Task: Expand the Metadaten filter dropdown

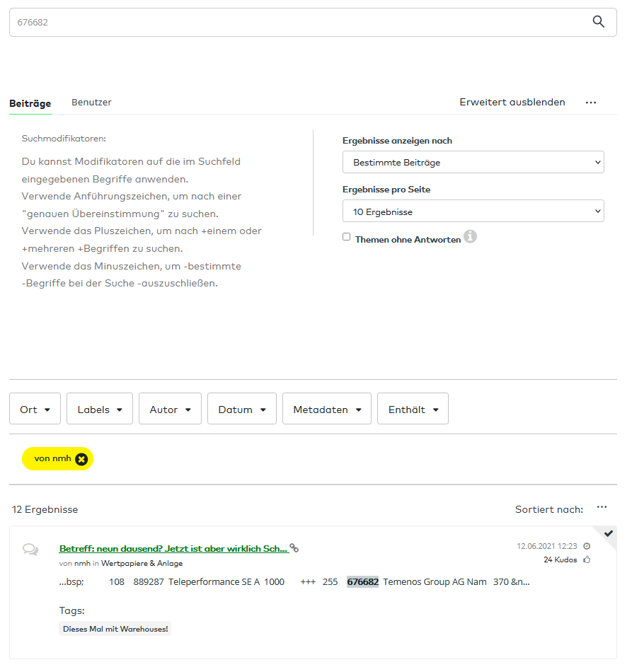Action: (x=326, y=408)
